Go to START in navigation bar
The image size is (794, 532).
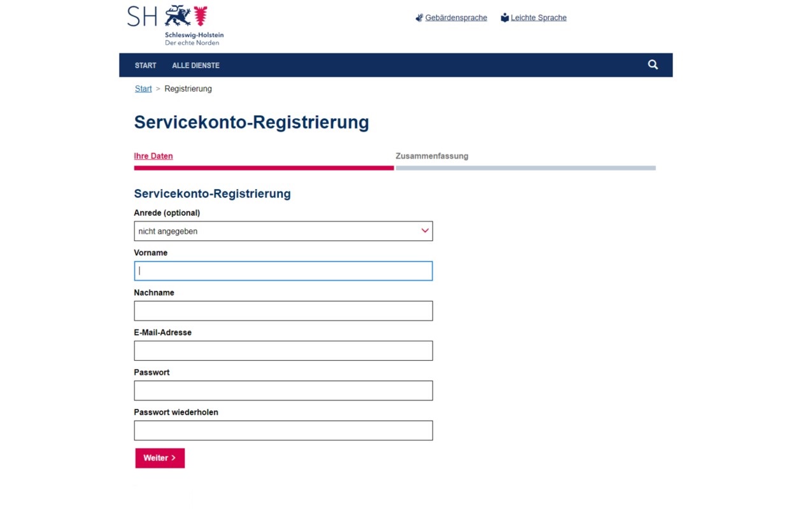(x=145, y=66)
